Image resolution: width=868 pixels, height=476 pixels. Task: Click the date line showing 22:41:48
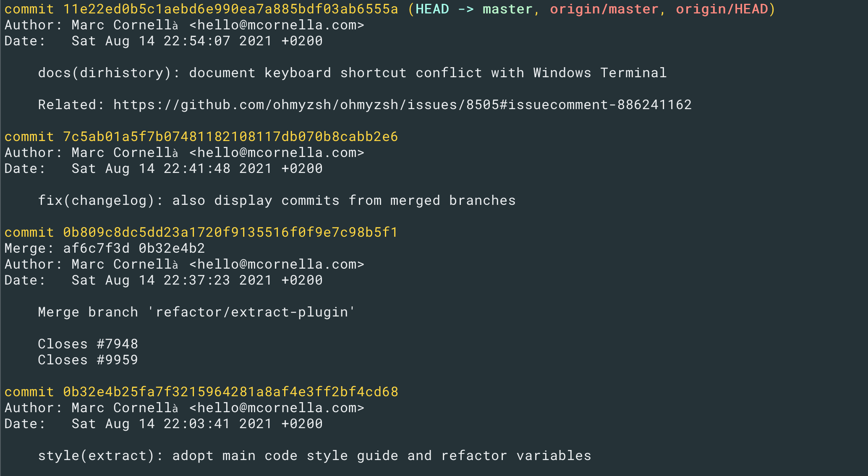pyautogui.click(x=163, y=168)
